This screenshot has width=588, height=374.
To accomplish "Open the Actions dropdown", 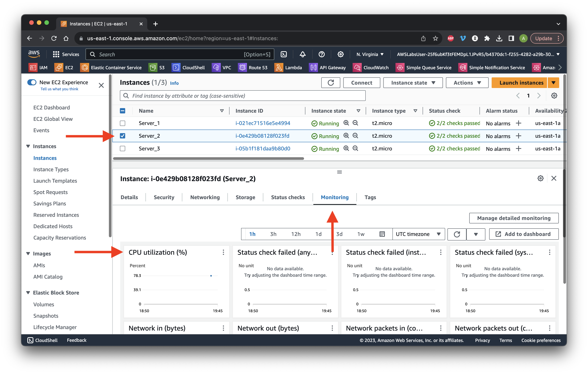I will (467, 83).
